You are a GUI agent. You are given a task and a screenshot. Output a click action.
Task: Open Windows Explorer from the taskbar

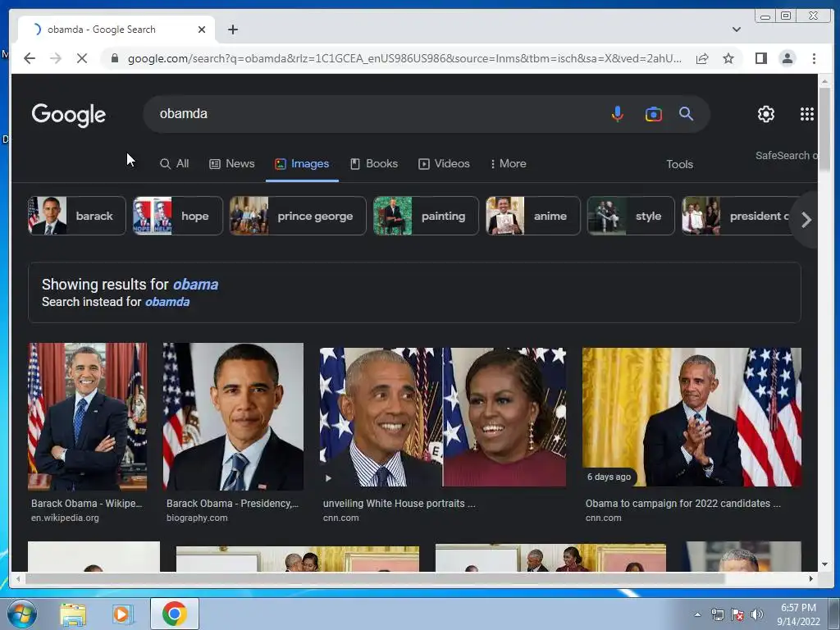[x=73, y=614]
